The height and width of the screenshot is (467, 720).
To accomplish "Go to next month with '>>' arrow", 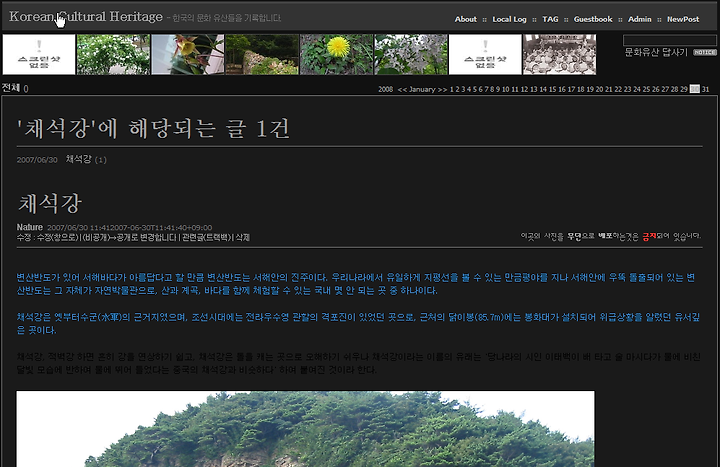I will coord(442,89).
